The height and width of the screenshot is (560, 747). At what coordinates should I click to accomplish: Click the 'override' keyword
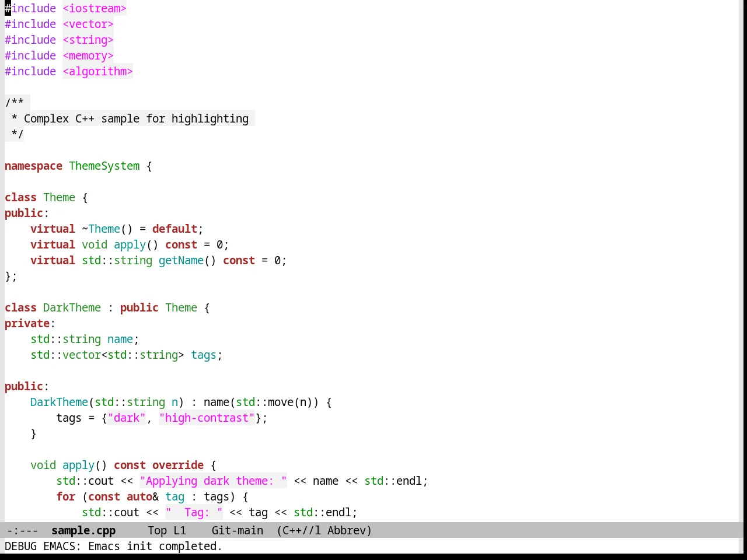pyautogui.click(x=178, y=465)
